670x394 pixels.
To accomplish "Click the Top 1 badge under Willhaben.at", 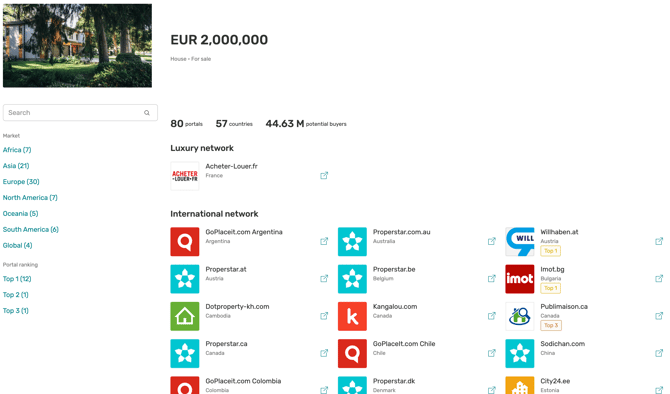I will (550, 251).
